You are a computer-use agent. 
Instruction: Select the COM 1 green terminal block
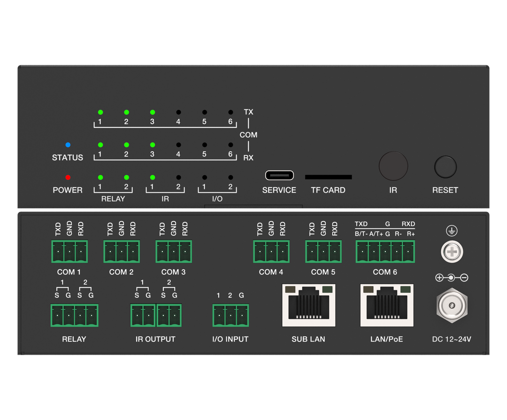tap(69, 251)
